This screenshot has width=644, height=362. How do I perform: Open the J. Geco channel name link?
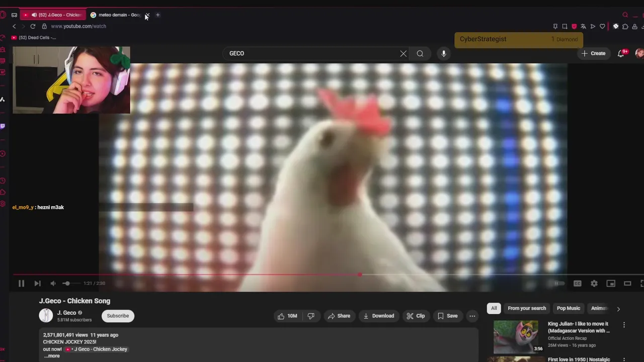pos(67,313)
